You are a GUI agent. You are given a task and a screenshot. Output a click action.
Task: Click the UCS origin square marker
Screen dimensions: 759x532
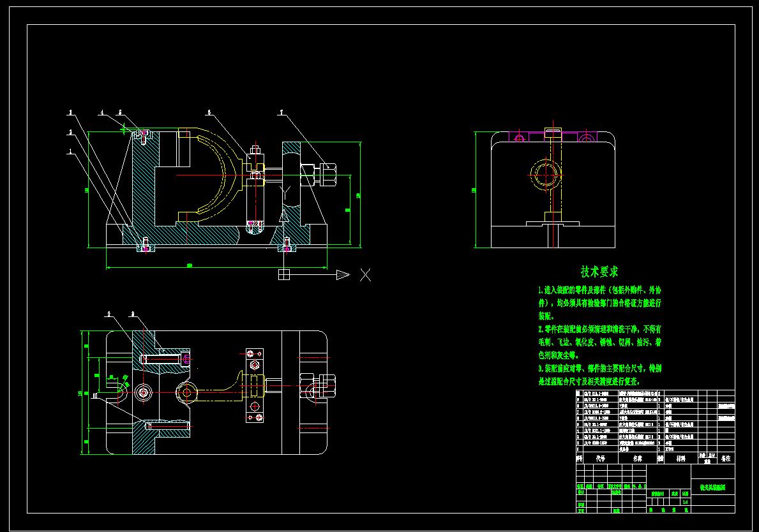[x=284, y=275]
